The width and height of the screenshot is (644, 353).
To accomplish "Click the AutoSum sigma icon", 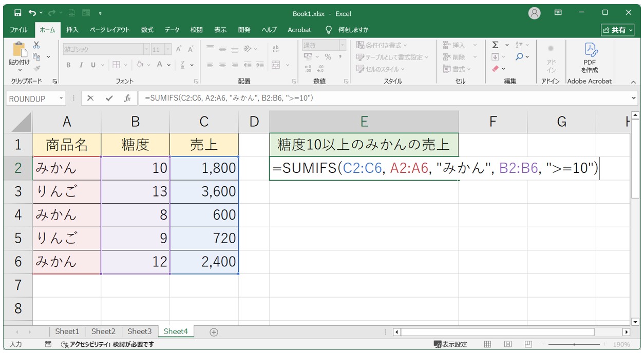I will click(x=495, y=45).
